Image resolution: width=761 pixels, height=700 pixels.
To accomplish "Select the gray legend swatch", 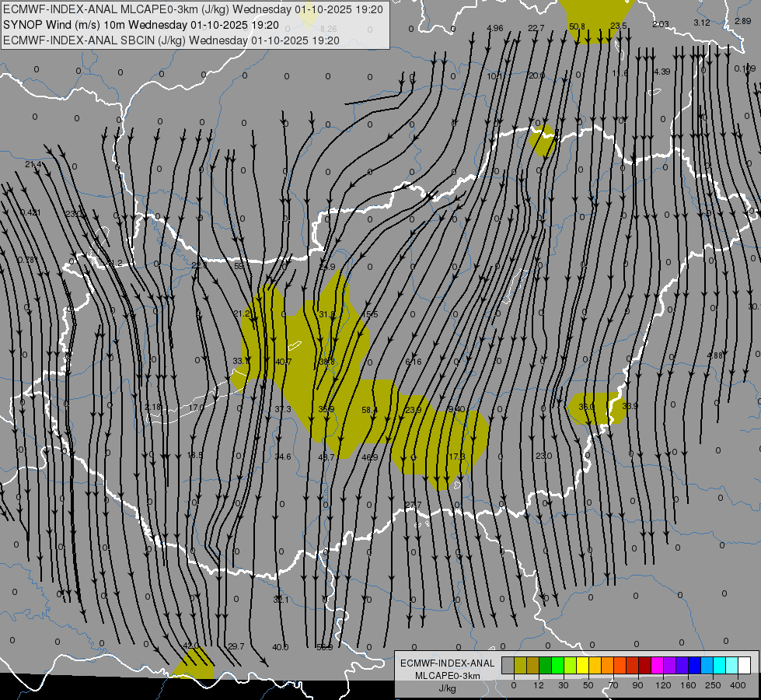I will pos(508,665).
